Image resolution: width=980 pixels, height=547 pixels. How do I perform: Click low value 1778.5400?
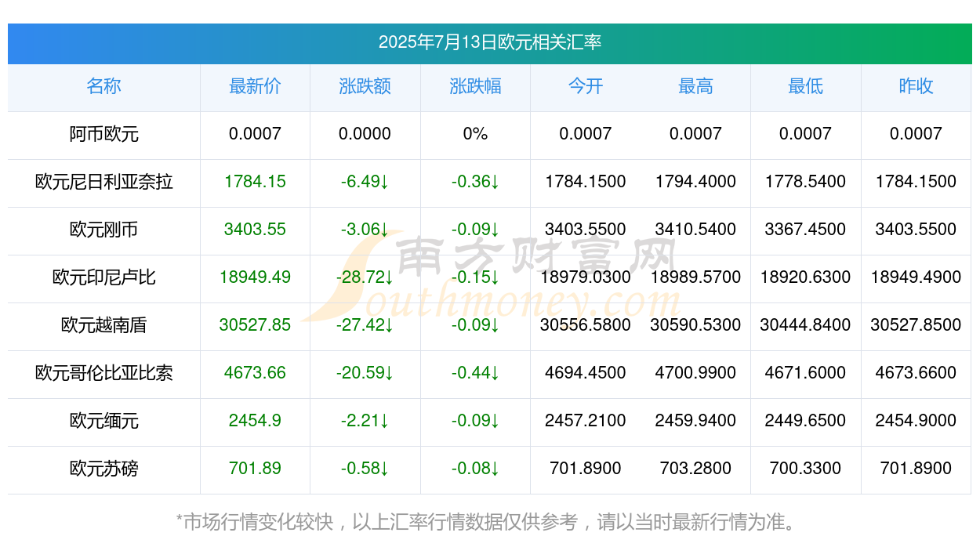pos(805,182)
